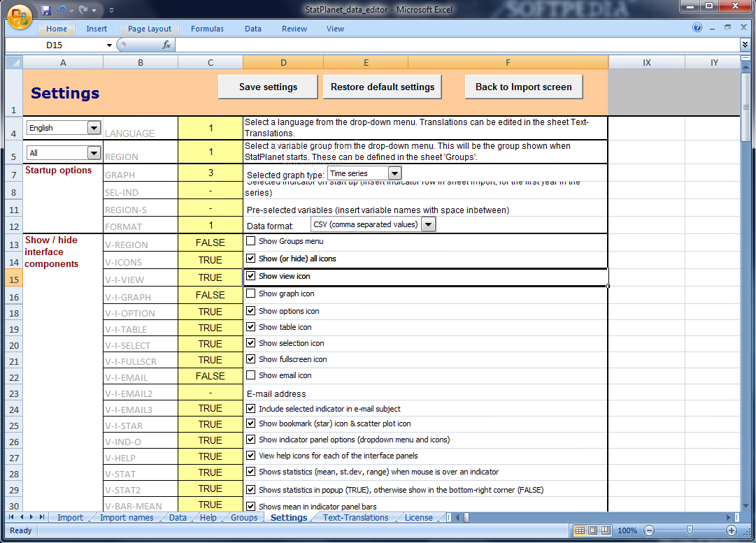Open the Excel Help icon
This screenshot has width=756, height=543.
point(697,27)
